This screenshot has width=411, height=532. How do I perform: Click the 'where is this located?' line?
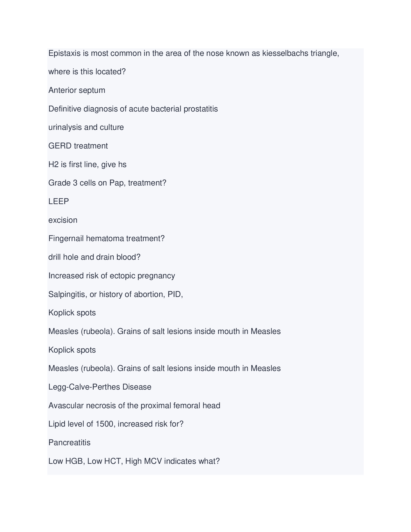click(x=87, y=72)
